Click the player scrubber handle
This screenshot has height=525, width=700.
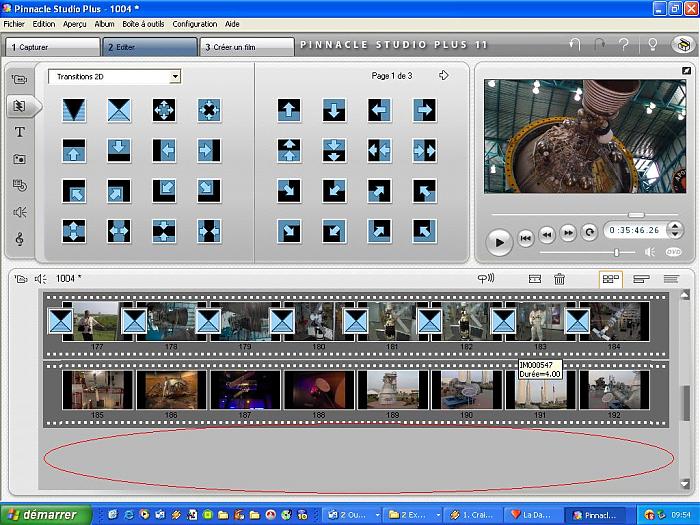point(636,215)
